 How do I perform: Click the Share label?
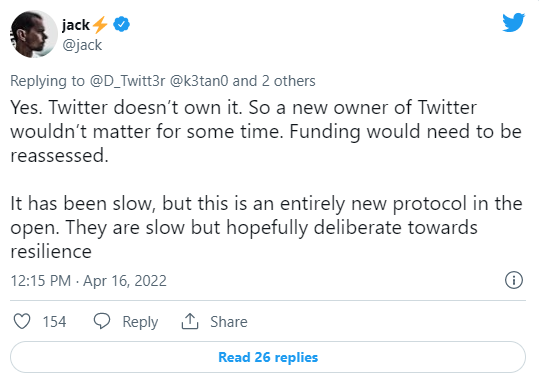(229, 322)
